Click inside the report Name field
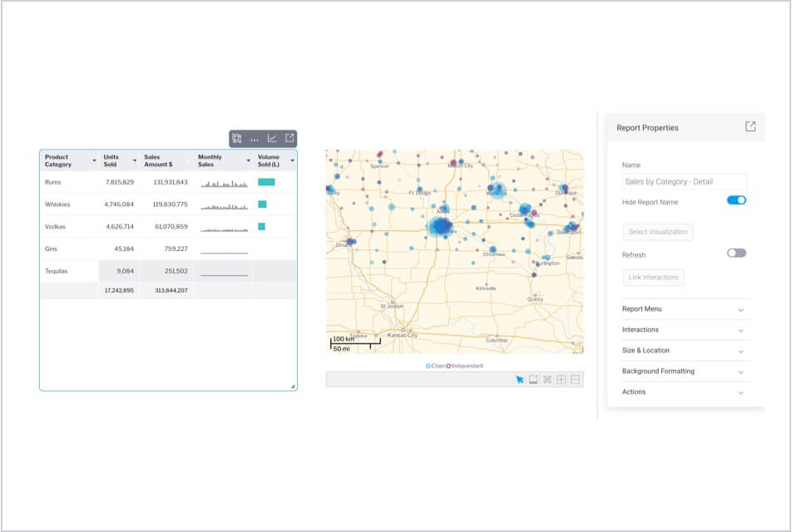 (x=682, y=182)
